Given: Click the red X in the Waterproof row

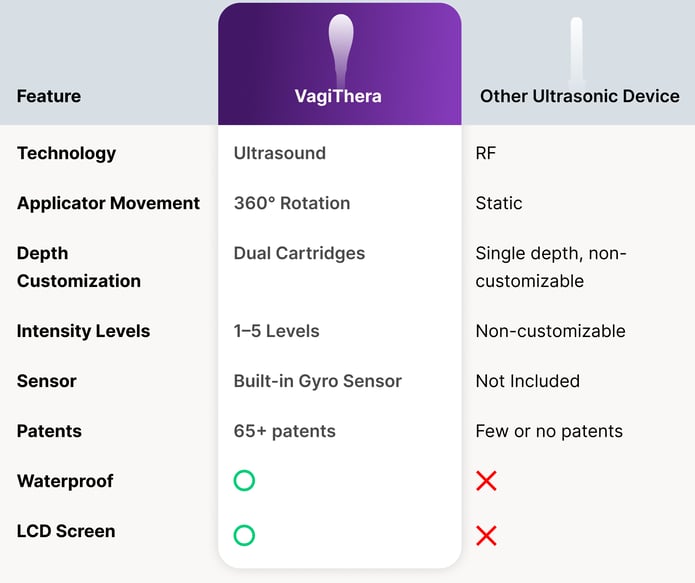Looking at the screenshot, I should 486,481.
